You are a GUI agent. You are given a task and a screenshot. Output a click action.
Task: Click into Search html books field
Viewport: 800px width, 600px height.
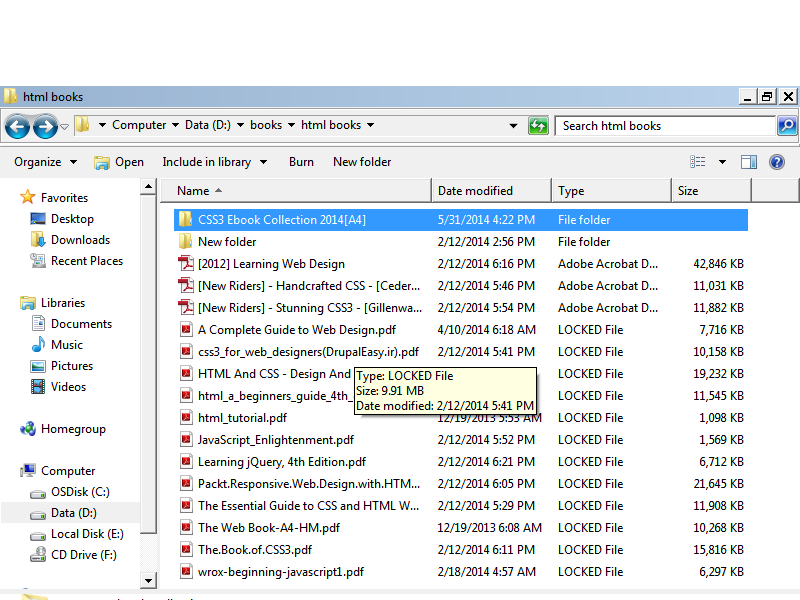(665, 126)
